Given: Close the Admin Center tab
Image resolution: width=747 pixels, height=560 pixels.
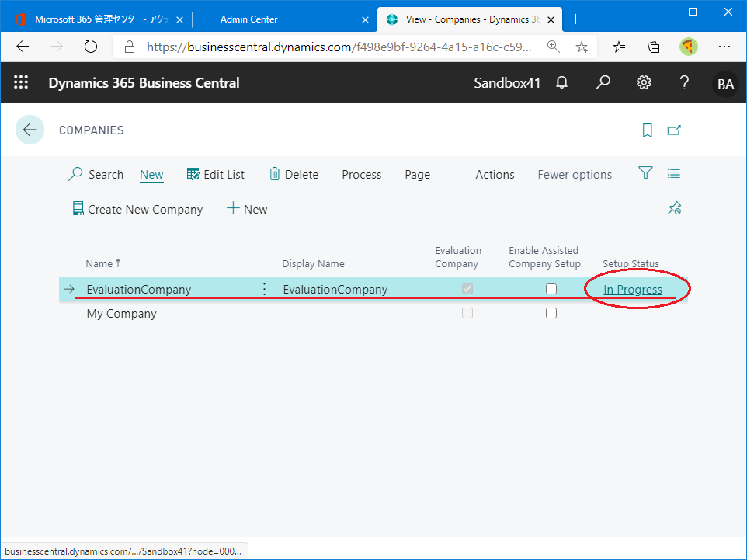Looking at the screenshot, I should click(365, 19).
